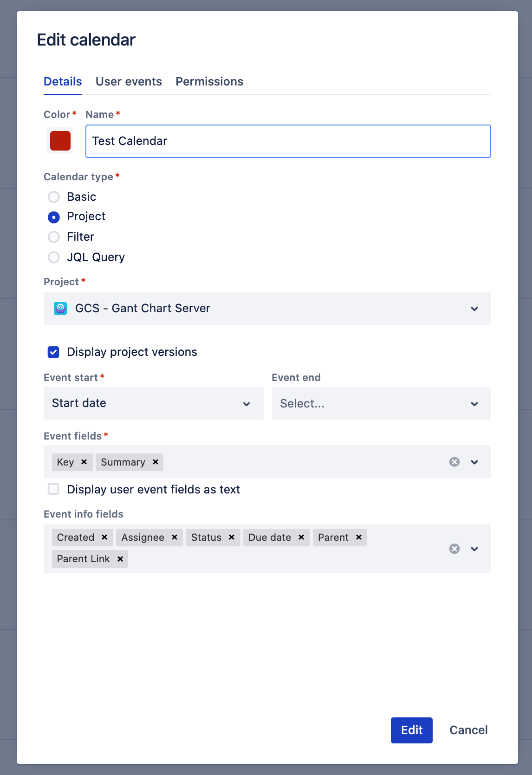Image resolution: width=532 pixels, height=775 pixels.
Task: Clear all Event info fields selections
Action: click(454, 549)
